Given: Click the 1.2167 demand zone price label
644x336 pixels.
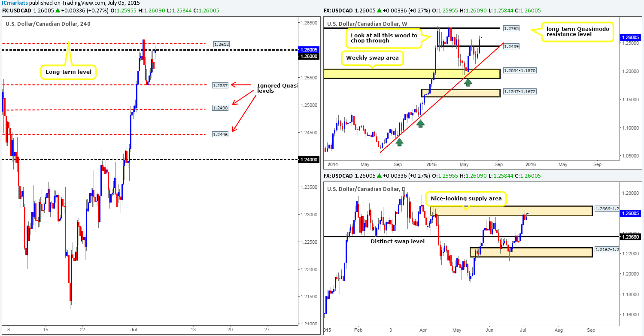Looking at the screenshot, I should (x=606, y=250).
